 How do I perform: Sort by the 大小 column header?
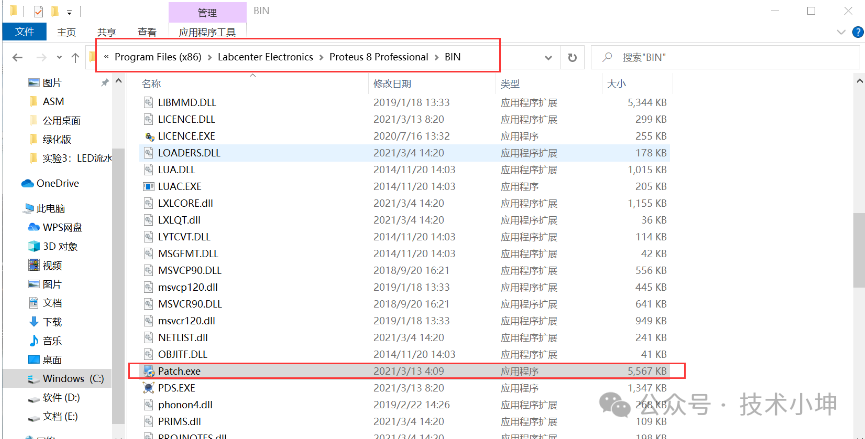[616, 84]
